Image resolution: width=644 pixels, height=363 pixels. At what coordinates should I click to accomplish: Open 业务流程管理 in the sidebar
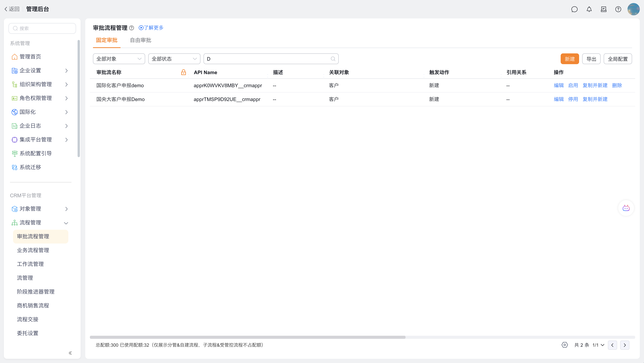pos(33,250)
